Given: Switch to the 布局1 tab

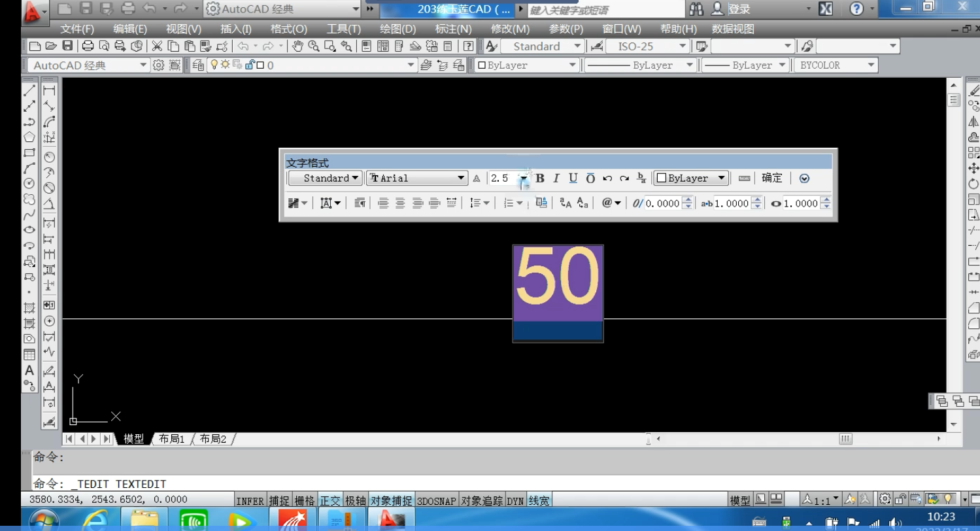Looking at the screenshot, I should pyautogui.click(x=172, y=439).
